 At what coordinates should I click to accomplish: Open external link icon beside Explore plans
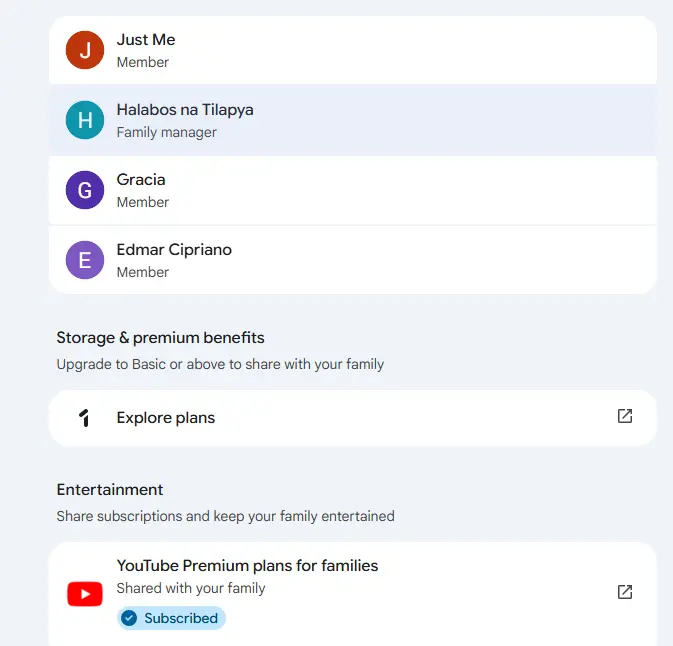[624, 416]
